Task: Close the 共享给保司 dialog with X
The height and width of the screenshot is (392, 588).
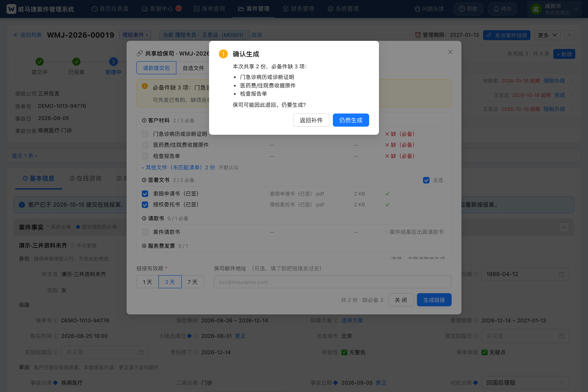Action: (450, 52)
